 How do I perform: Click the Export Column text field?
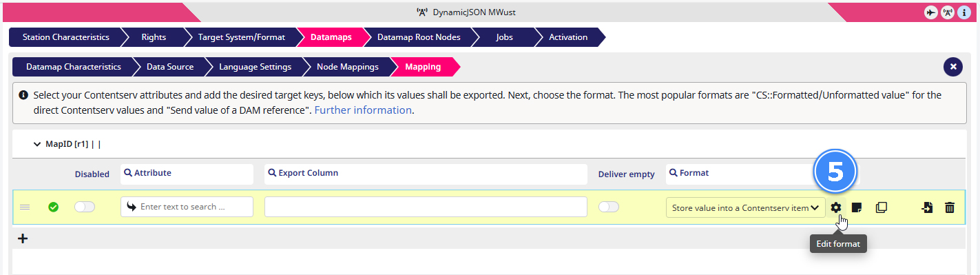point(426,207)
